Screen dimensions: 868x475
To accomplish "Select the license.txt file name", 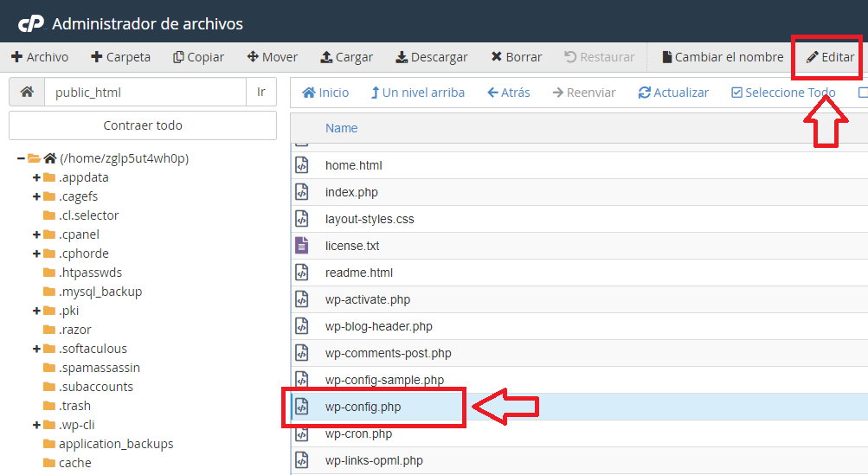I will 352,246.
